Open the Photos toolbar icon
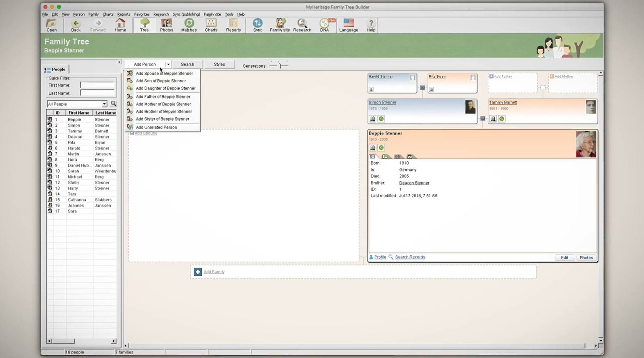Screen dimensions: 644x358 (166, 25)
